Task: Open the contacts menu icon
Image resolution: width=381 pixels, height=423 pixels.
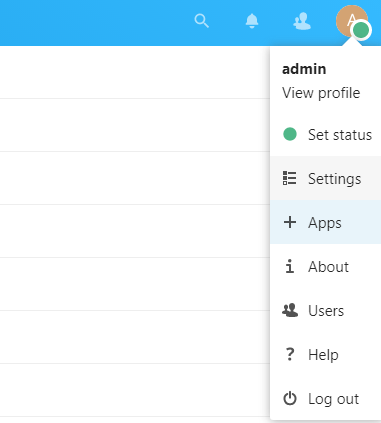Action: point(302,21)
